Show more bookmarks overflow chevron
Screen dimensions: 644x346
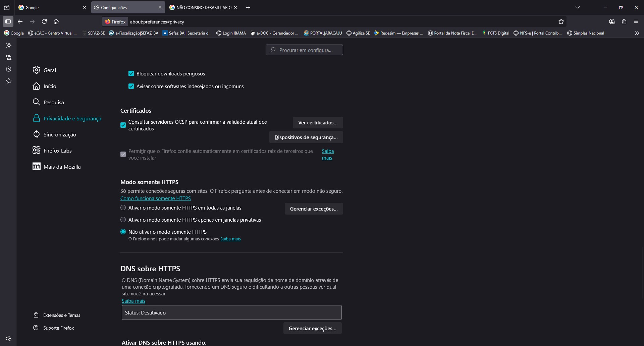(637, 33)
